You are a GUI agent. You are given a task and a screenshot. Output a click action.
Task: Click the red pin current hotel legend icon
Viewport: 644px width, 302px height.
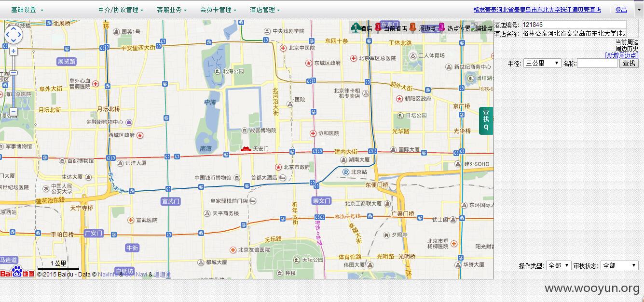[378, 28]
